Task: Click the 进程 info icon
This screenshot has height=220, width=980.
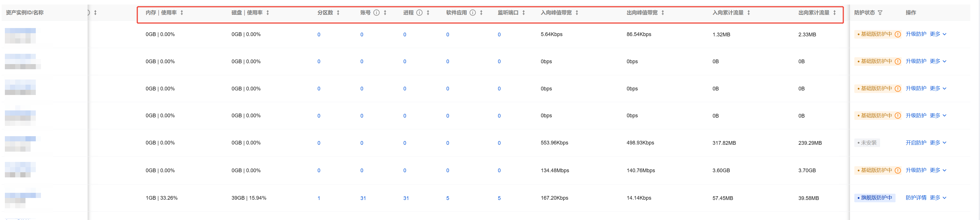Action: [419, 13]
